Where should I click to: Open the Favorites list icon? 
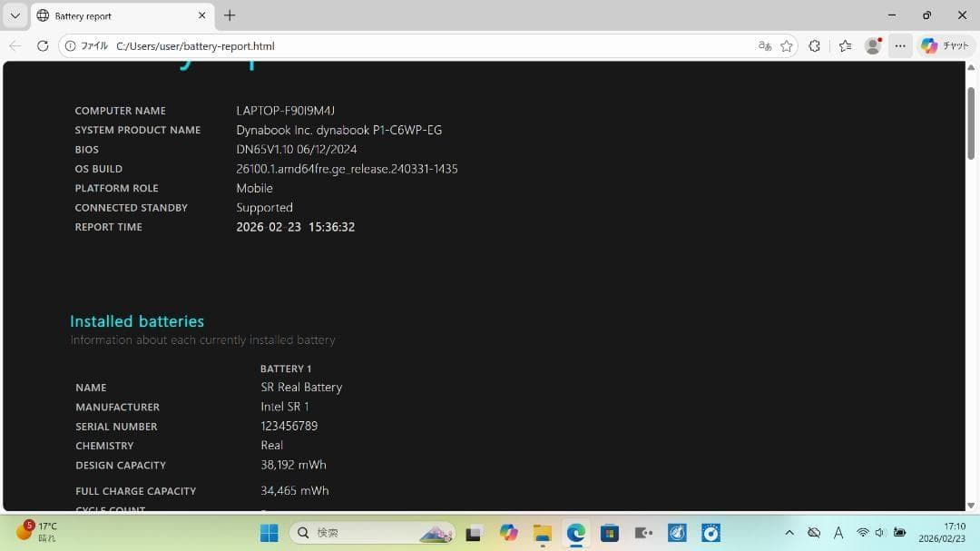click(x=844, y=45)
